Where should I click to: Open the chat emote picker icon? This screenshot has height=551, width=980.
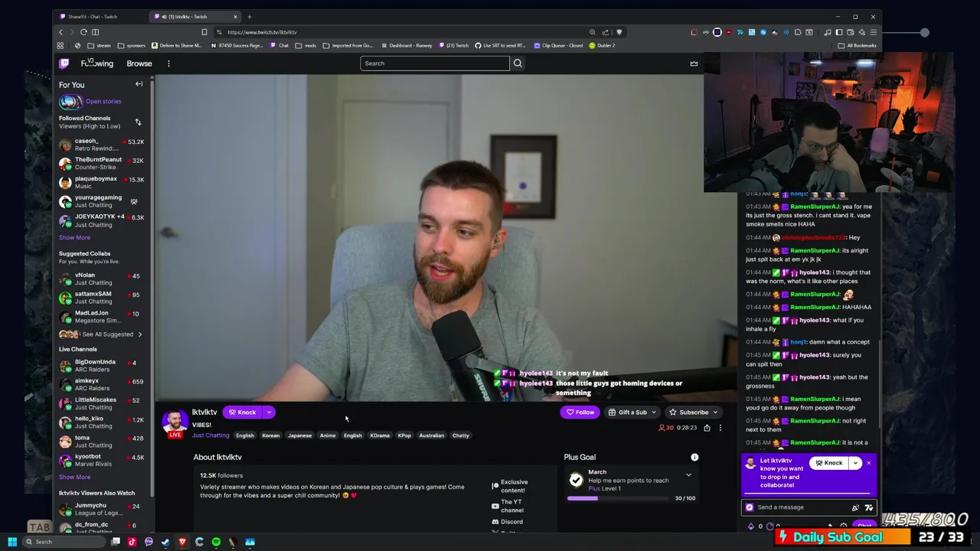point(869,507)
